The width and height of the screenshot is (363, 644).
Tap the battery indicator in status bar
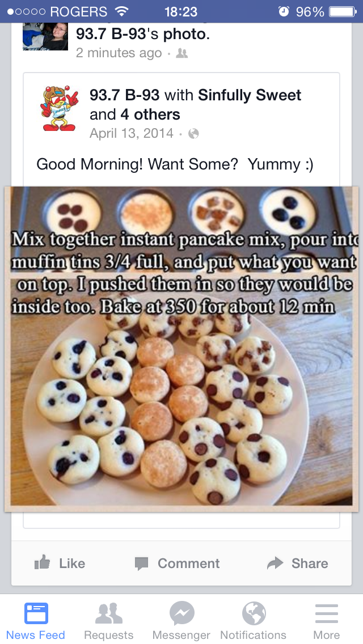coord(342,11)
